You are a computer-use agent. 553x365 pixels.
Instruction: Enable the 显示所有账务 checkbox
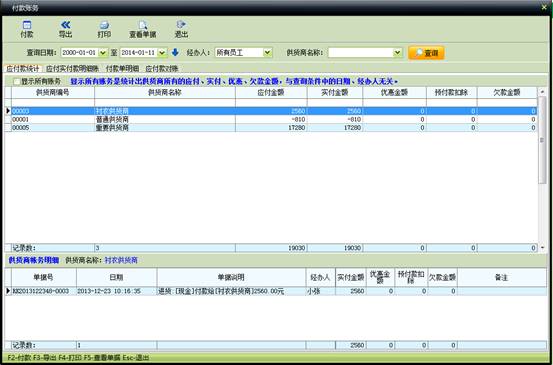[17, 81]
